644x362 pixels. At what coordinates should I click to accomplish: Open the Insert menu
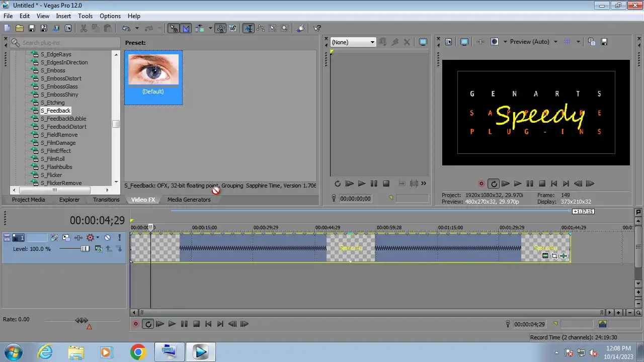(x=63, y=16)
